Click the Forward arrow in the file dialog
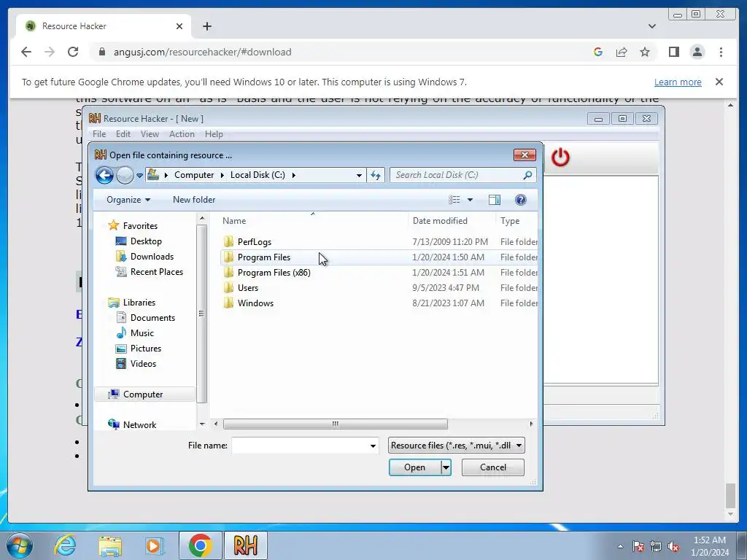Screen dimensions: 747x560 coord(125,175)
